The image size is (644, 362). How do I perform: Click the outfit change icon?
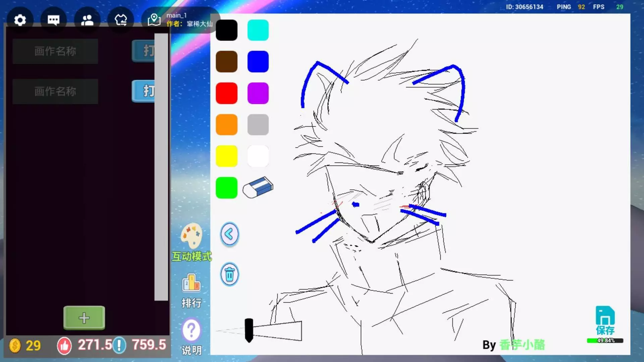(x=121, y=20)
